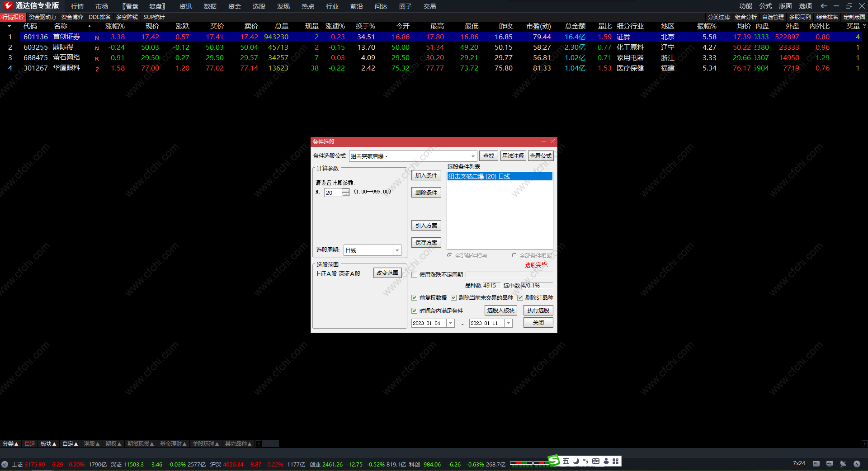
Task: Click the bottom horizontal scrollbar thumb
Action: pos(270,444)
